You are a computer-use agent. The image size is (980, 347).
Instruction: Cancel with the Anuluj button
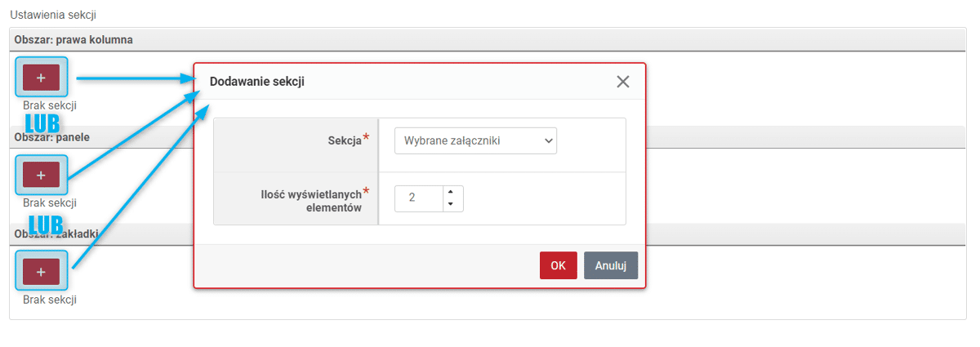coord(611,265)
